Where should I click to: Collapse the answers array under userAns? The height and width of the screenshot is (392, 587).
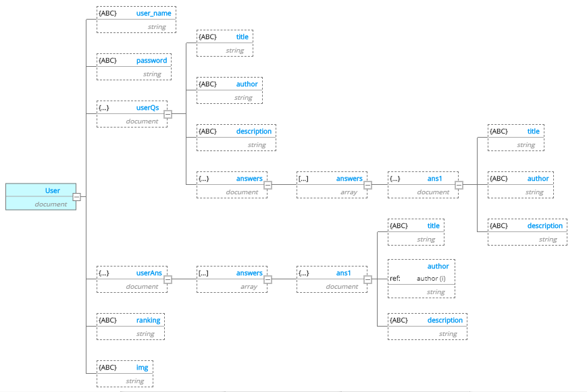268,279
